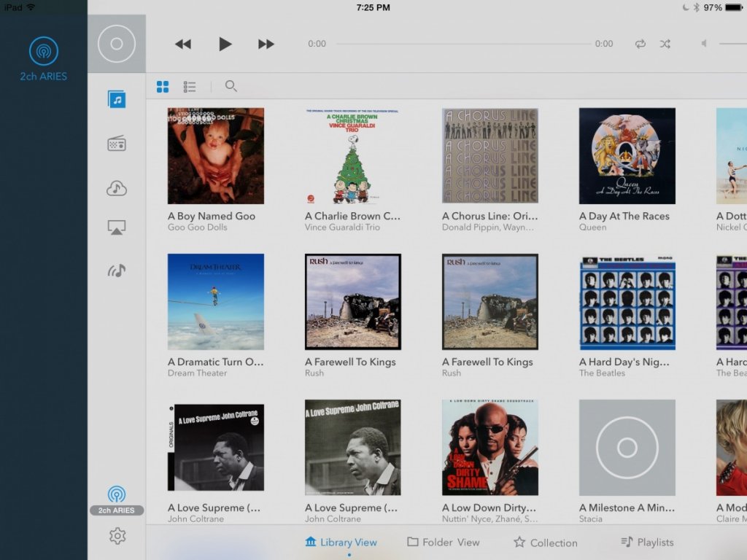Select the "Queen" artist name

(593, 227)
